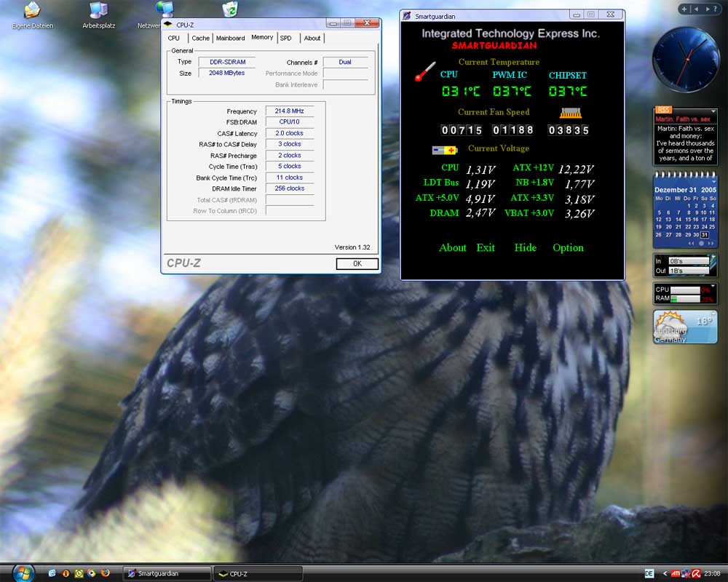Click the fan speed counter 00715
Viewport: 728px width, 582px height.
click(x=462, y=130)
